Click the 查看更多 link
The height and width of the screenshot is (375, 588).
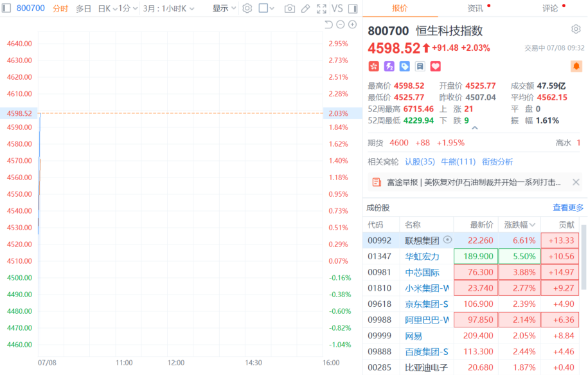click(568, 208)
